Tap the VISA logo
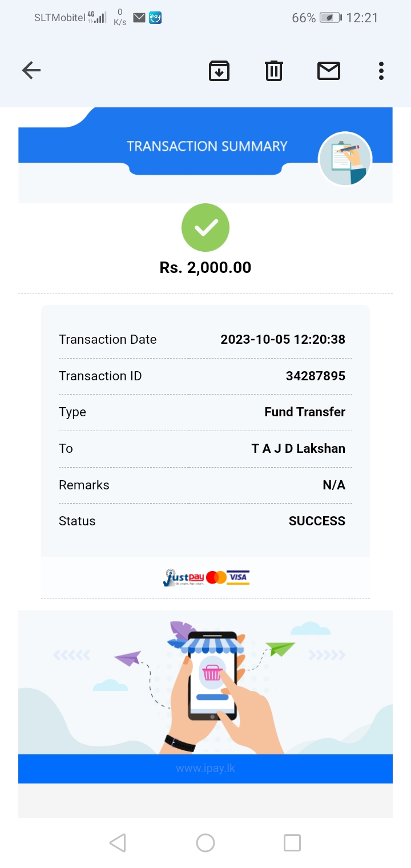The height and width of the screenshot is (868, 411). coord(238,577)
